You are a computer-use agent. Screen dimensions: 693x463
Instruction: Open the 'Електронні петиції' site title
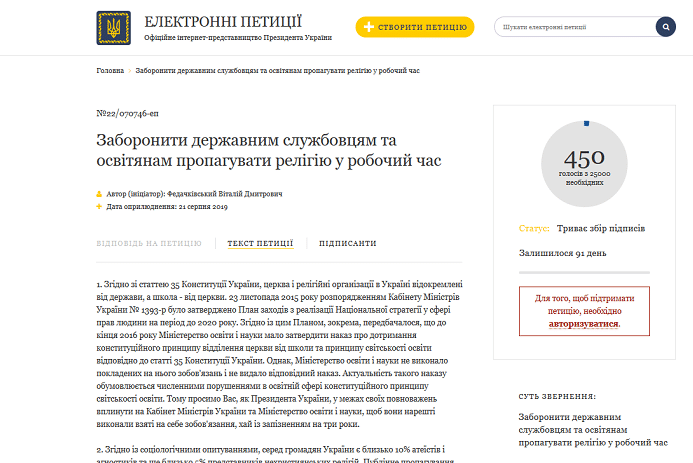pyautogui.click(x=223, y=22)
